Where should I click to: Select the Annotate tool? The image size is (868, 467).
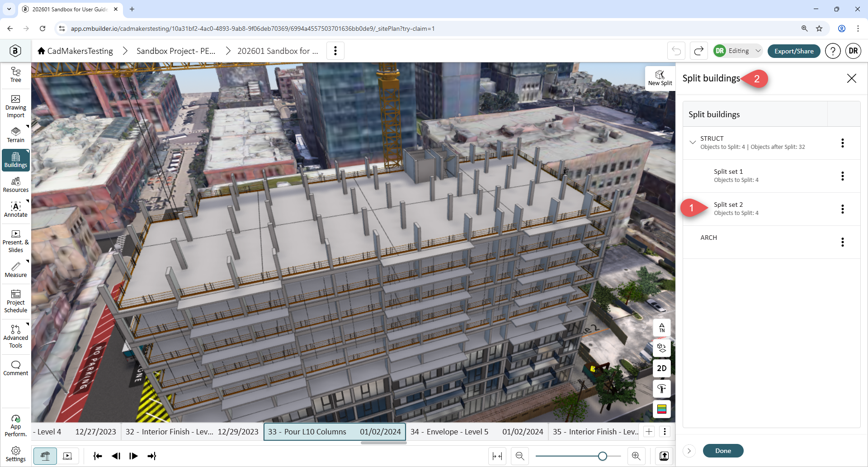tap(15, 210)
